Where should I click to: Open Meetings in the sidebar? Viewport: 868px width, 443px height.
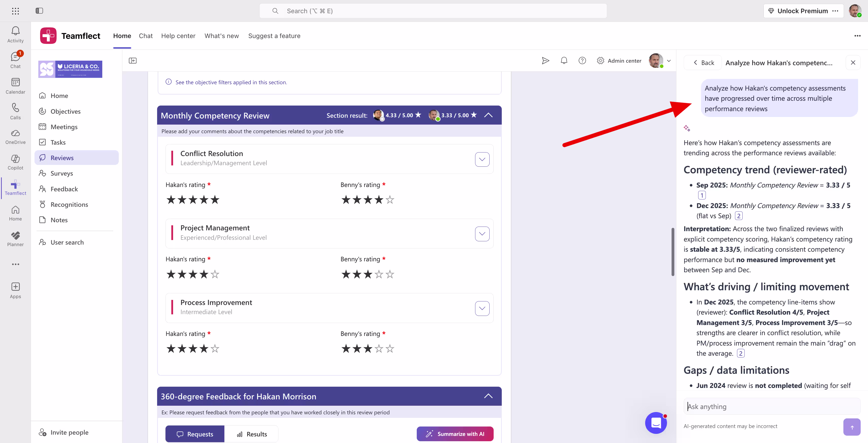[x=76, y=127]
